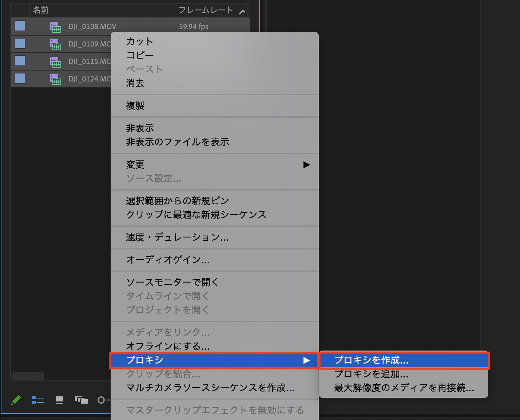520x420 pixels.
Task: Sort by the 名前 column header
Action: click(41, 10)
